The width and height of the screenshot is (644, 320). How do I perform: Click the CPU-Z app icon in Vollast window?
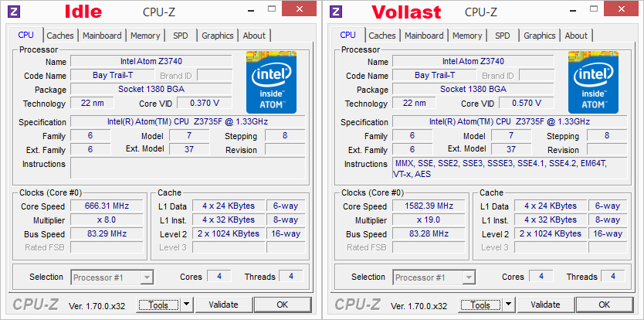pyautogui.click(x=336, y=11)
